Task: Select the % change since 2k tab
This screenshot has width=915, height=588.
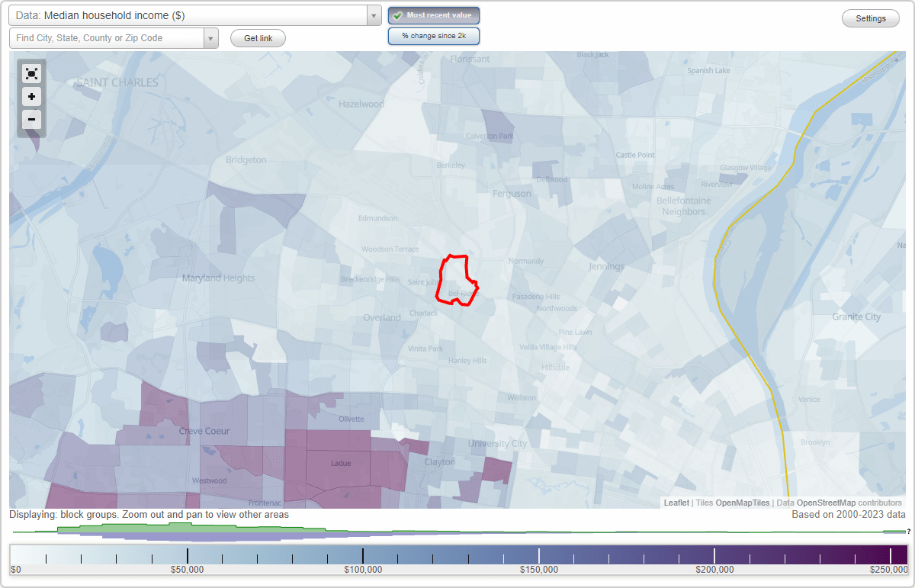Action: pos(434,35)
